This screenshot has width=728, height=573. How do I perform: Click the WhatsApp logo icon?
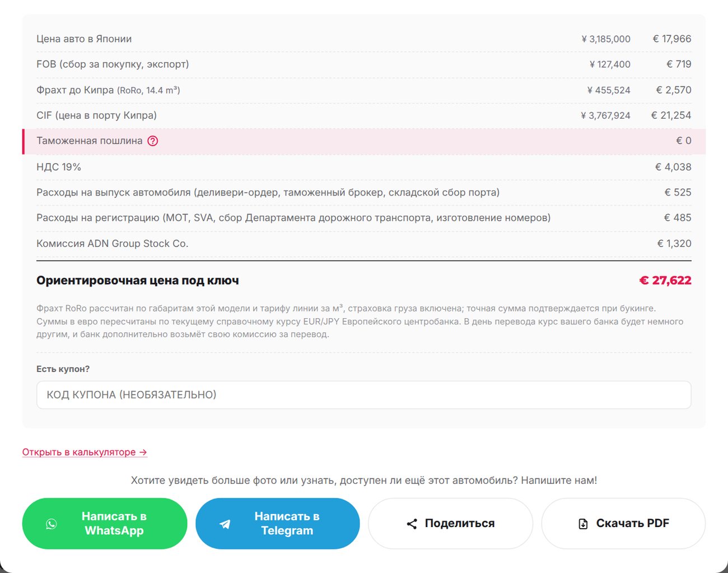[52, 524]
